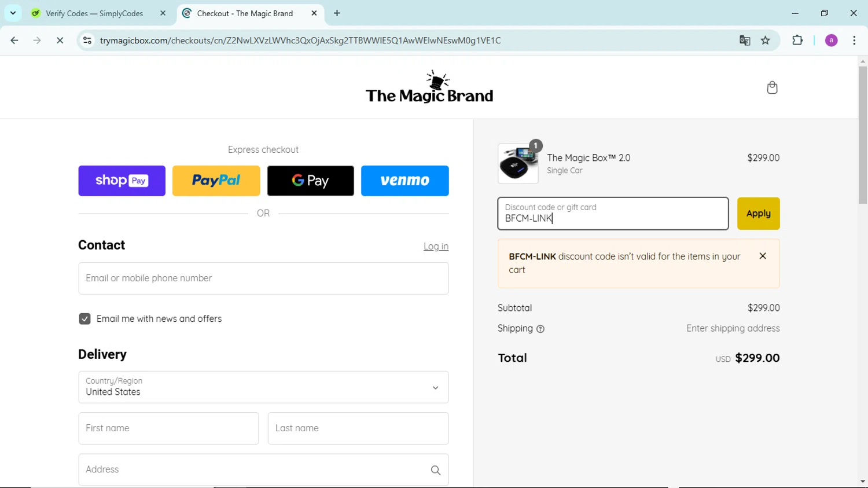The height and width of the screenshot is (488, 868).
Task: Click the Discount code or gift card field
Action: coord(613,214)
